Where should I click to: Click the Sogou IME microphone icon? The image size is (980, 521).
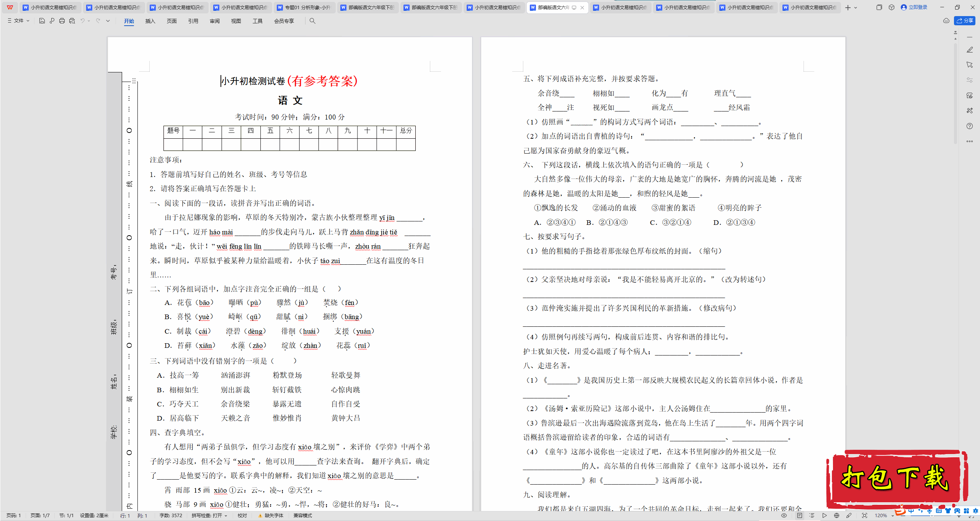pos(929,511)
